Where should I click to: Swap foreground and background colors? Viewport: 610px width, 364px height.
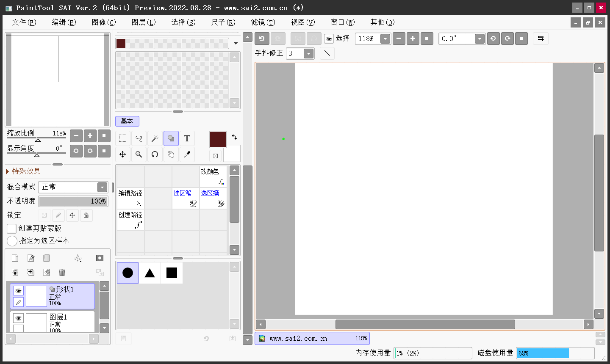(234, 137)
